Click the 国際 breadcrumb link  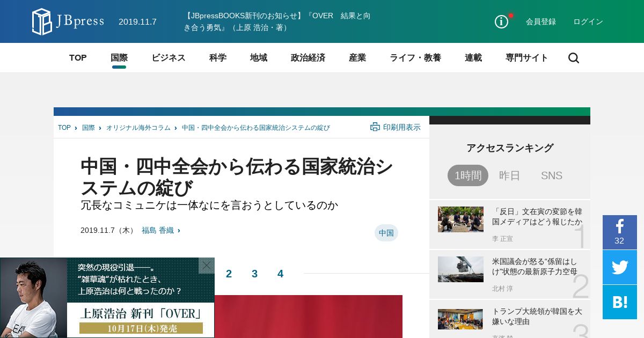[x=89, y=128]
